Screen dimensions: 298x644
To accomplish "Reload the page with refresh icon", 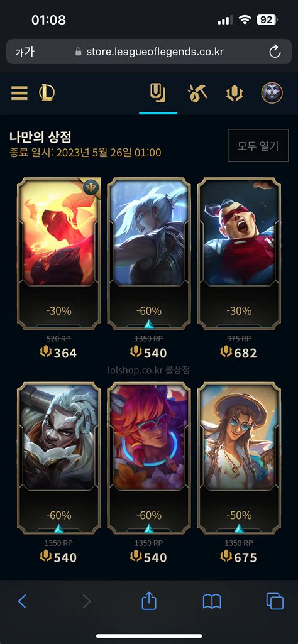I will pyautogui.click(x=275, y=52).
